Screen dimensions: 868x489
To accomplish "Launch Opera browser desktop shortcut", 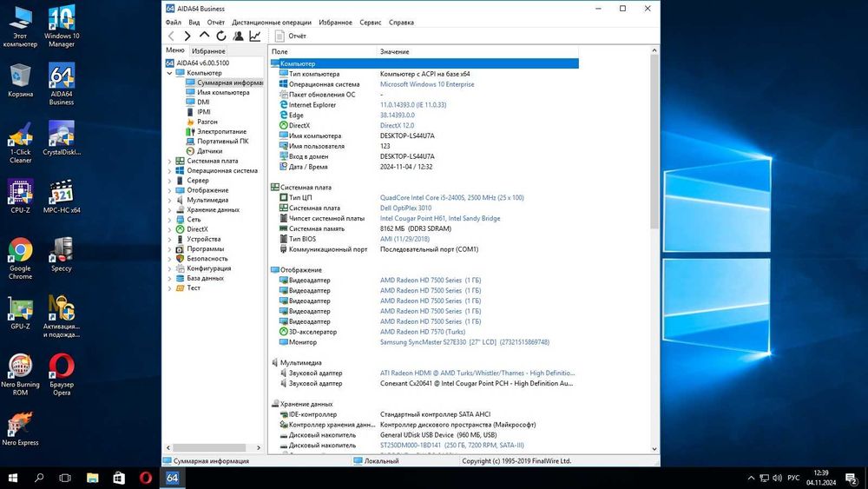I will 62,375.
